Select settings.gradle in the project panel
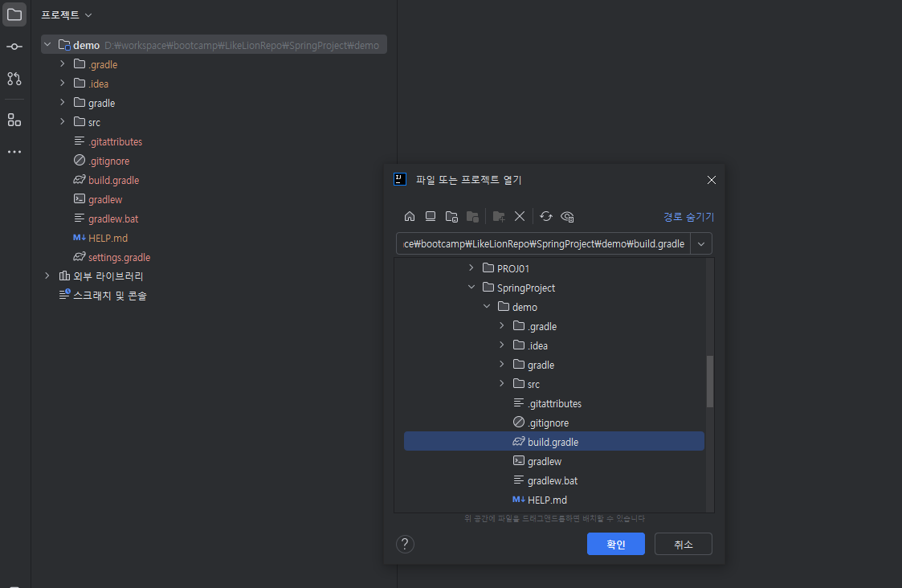Screen dimensions: 902x588 pyautogui.click(x=119, y=257)
